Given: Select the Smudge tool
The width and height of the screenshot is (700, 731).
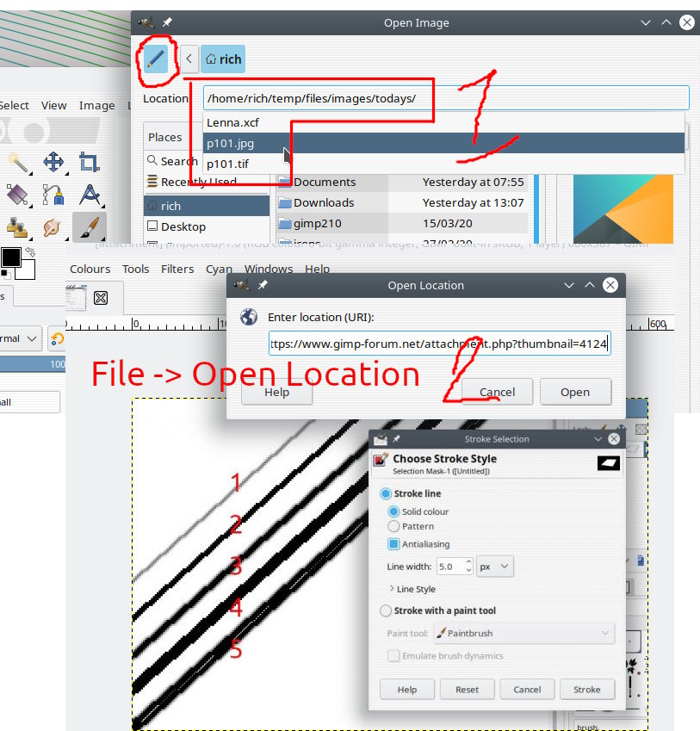Looking at the screenshot, I should [53, 227].
